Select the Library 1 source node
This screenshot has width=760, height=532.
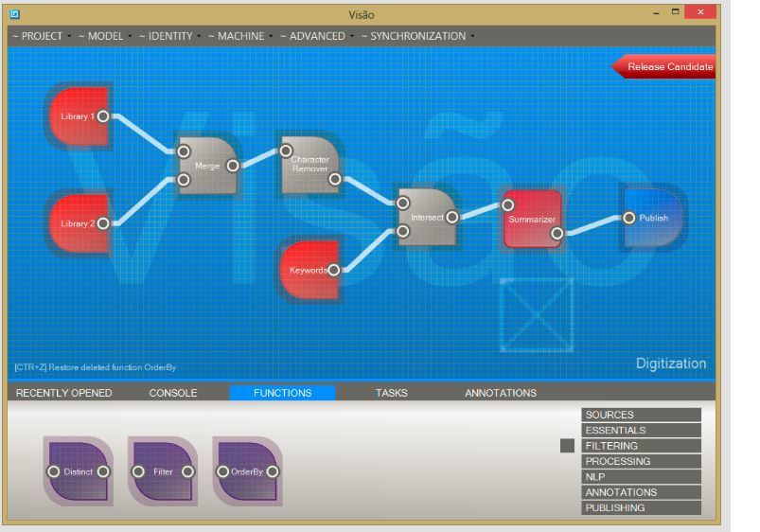[76, 116]
